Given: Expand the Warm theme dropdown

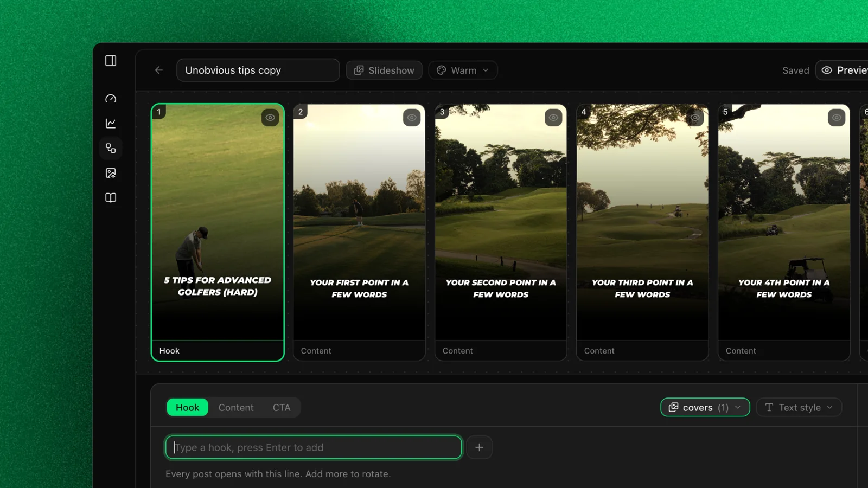Looking at the screenshot, I should coord(463,70).
